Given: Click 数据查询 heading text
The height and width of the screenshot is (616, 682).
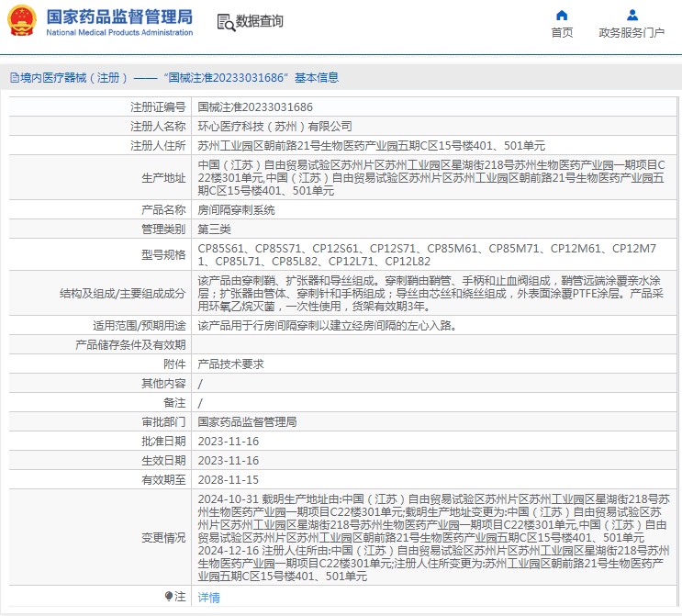Looking at the screenshot, I should point(259,21).
